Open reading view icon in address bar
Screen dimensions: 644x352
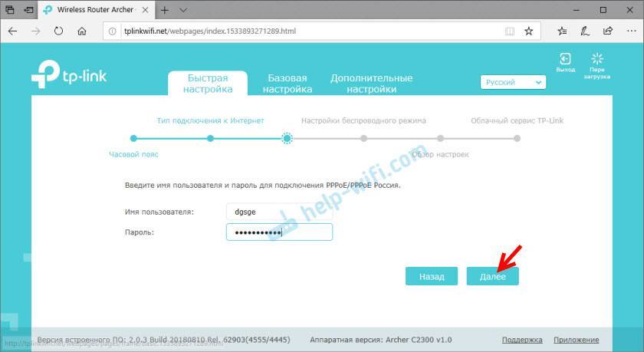(510, 31)
